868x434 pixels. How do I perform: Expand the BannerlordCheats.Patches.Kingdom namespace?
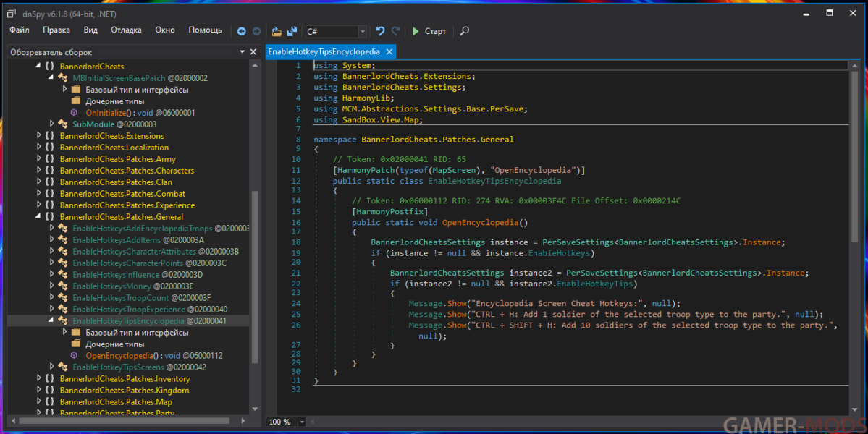[39, 390]
